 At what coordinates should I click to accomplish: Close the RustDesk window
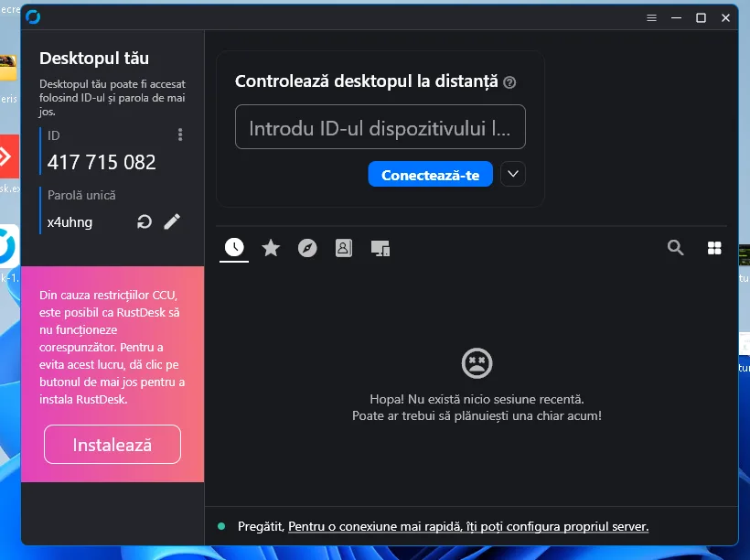[x=725, y=17]
